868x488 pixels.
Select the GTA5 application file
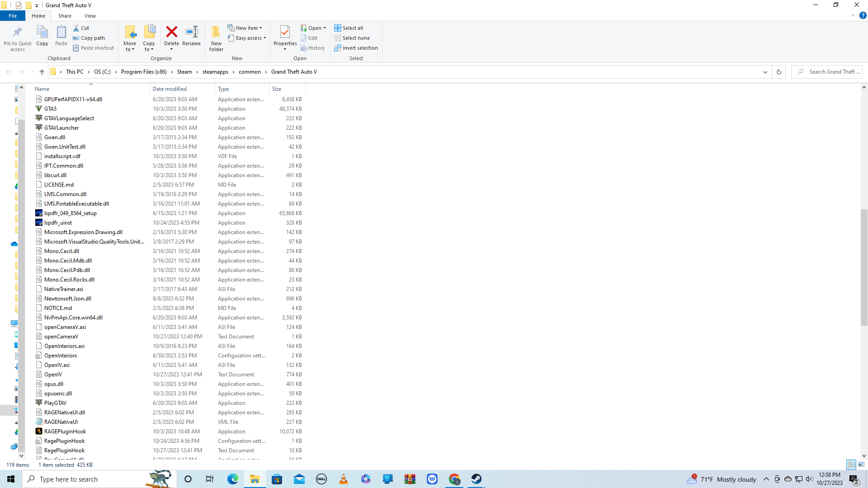tap(50, 109)
